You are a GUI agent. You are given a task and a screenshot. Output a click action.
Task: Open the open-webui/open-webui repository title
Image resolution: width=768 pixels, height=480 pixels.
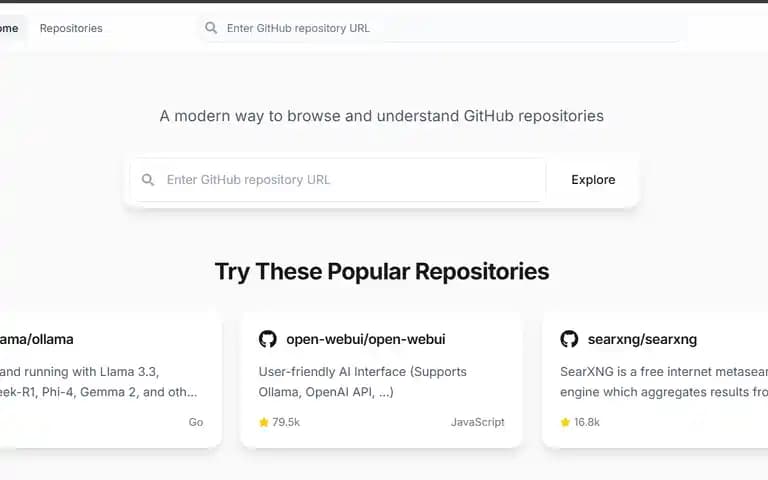[x=366, y=339]
